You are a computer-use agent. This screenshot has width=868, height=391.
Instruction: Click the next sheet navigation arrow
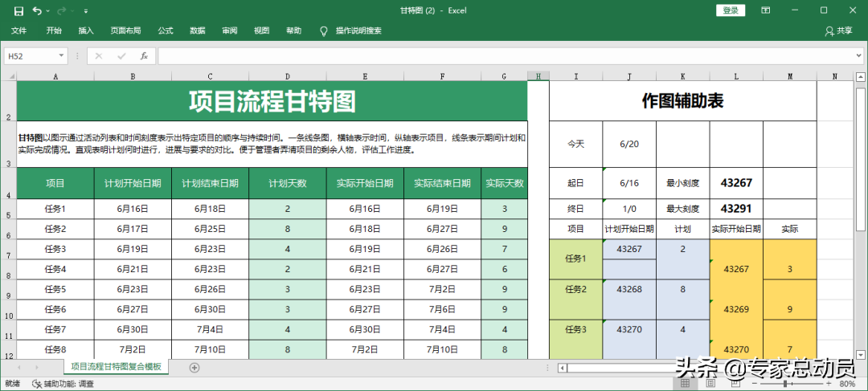(37, 367)
